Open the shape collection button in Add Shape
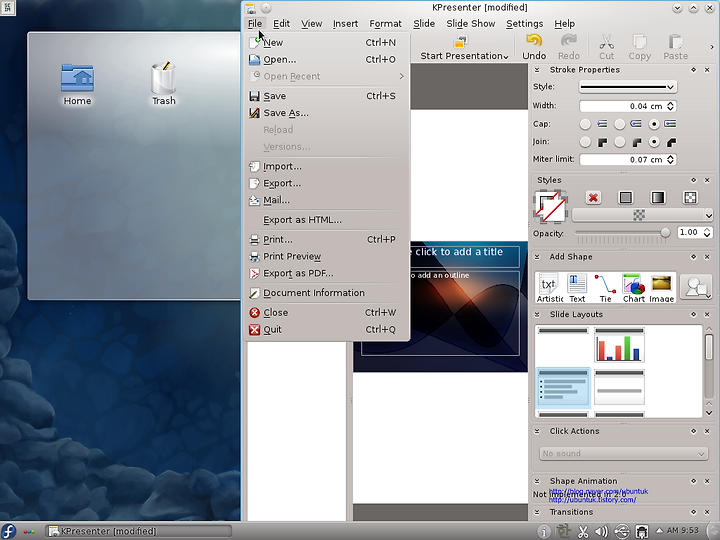The height and width of the screenshot is (540, 720). (697, 287)
